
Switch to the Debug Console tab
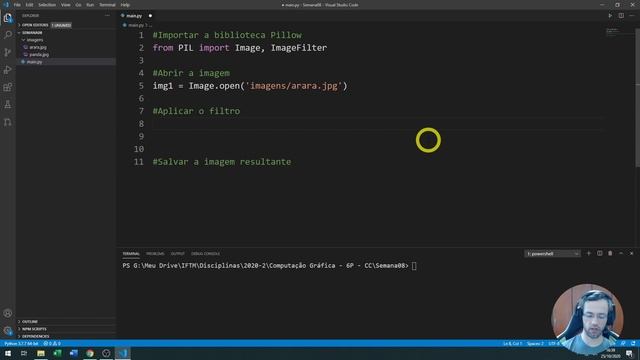tap(205, 254)
